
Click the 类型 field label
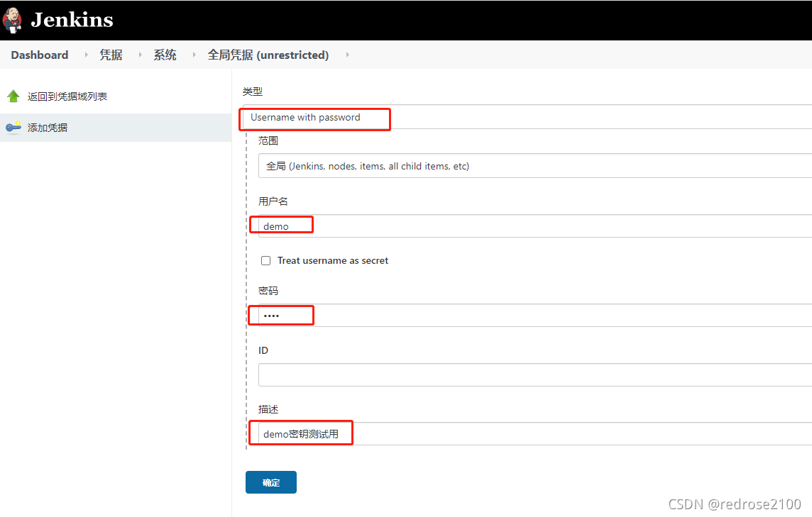click(x=253, y=91)
